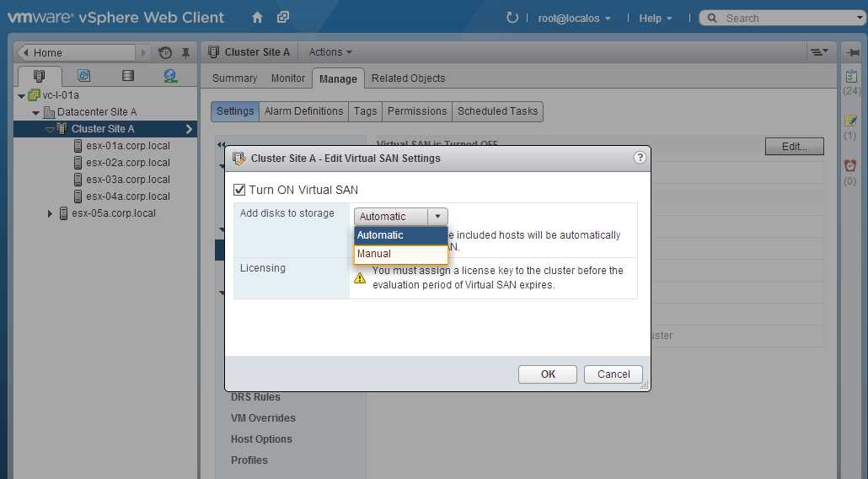
Task: Click the help icon in dialog title
Action: (x=640, y=158)
